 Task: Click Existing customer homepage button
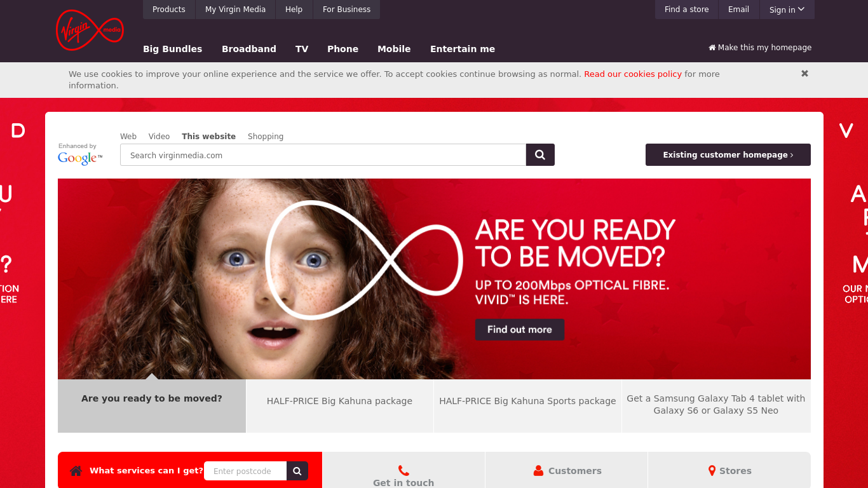pyautogui.click(x=728, y=155)
